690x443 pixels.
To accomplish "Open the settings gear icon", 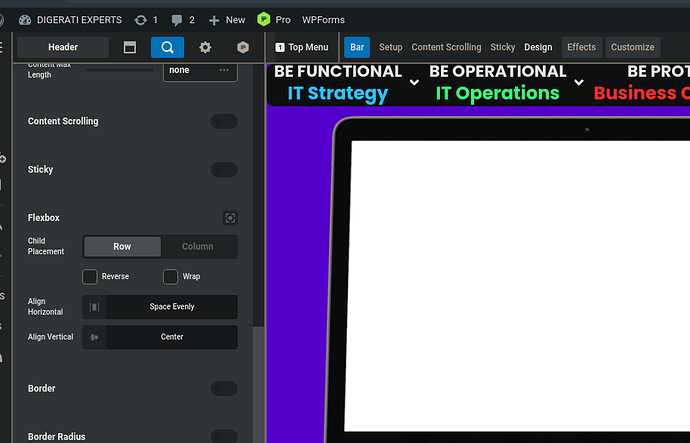I will click(x=205, y=47).
